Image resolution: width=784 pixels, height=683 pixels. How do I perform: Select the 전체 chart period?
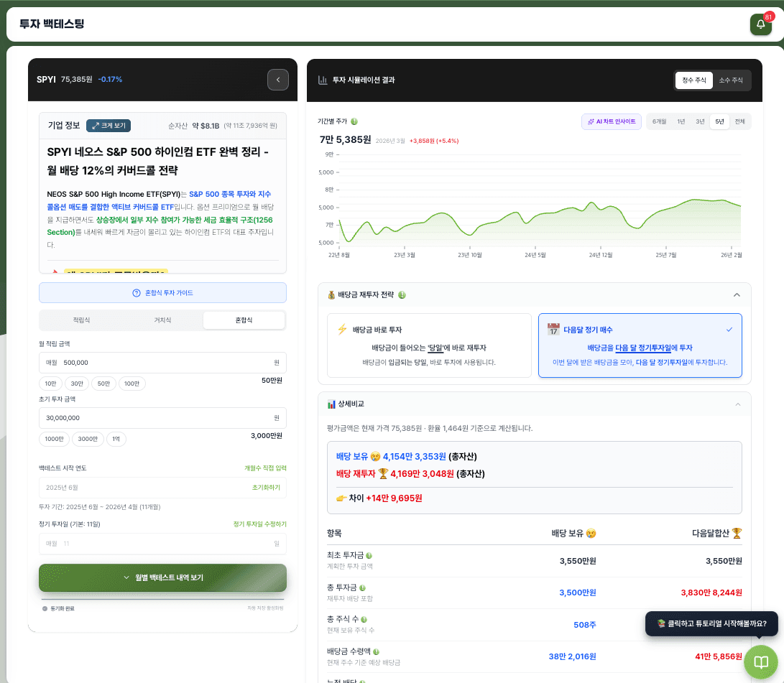point(739,121)
